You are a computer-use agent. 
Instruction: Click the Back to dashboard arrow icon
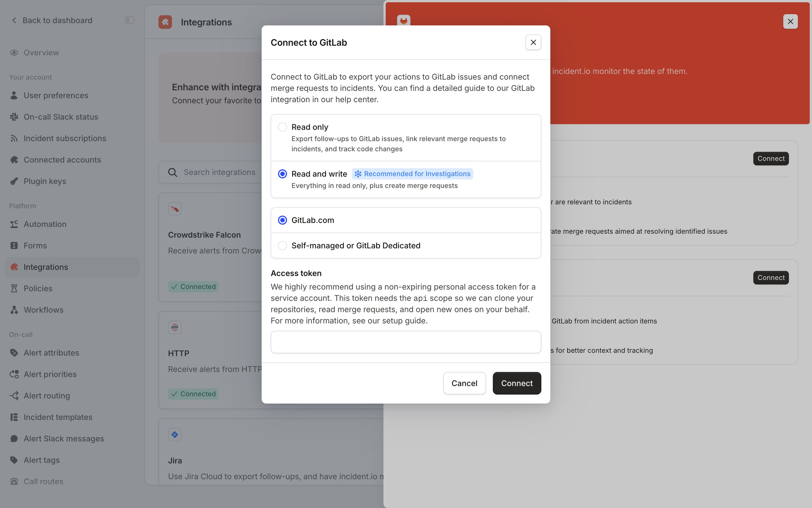pyautogui.click(x=14, y=21)
